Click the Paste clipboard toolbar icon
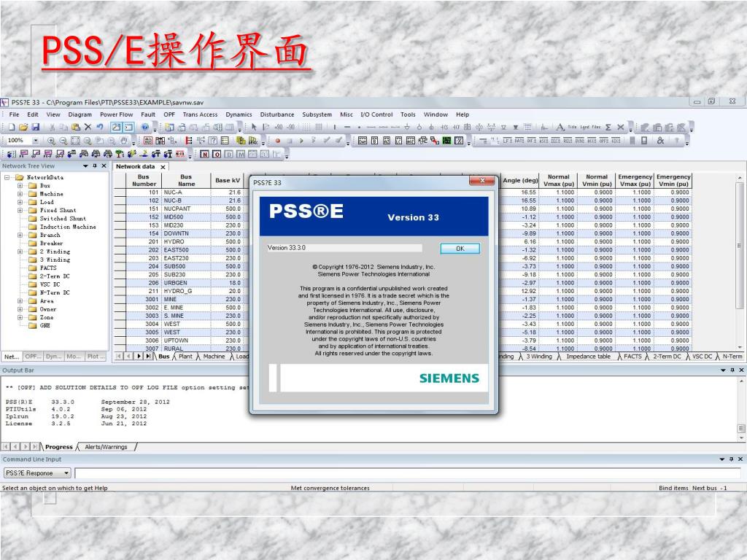747x560 pixels. click(x=76, y=127)
